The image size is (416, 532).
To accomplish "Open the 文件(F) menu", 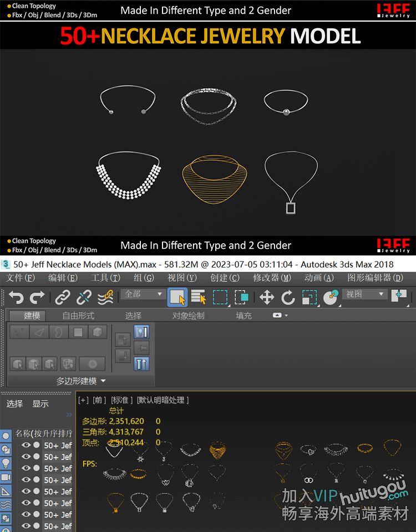I will 21,278.
